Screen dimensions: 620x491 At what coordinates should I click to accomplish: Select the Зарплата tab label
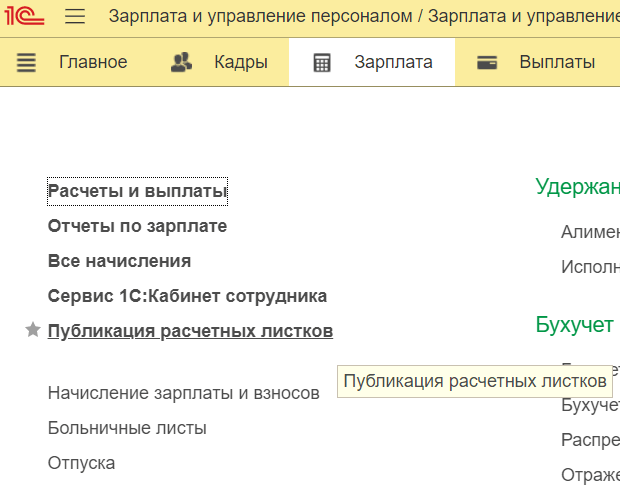click(x=393, y=62)
